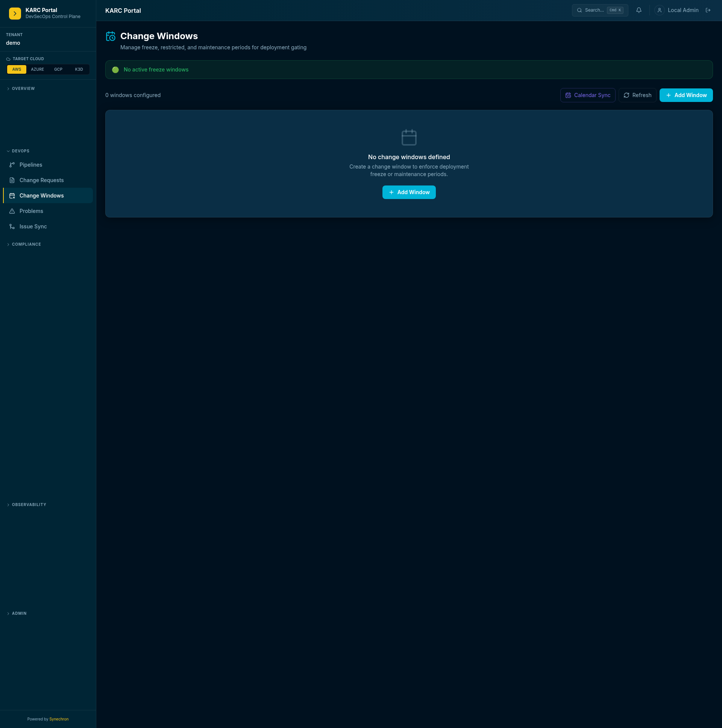Open Issue Sync page
Viewport: 722px width, 728px height.
coord(48,226)
